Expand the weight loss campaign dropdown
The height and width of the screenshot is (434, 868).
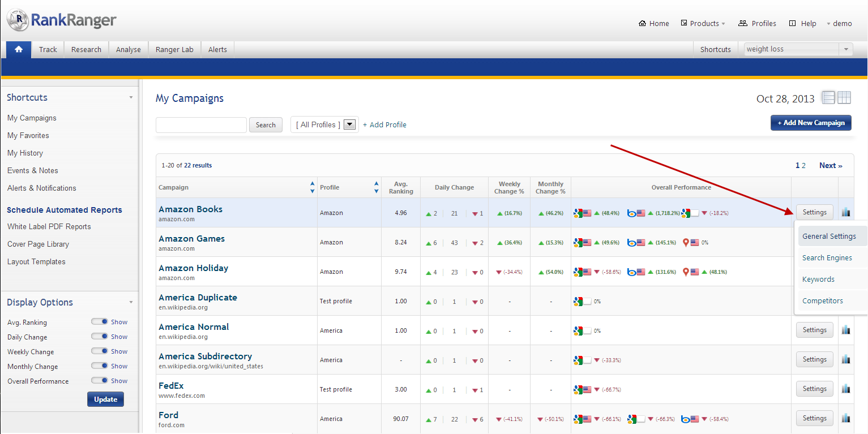coord(846,49)
